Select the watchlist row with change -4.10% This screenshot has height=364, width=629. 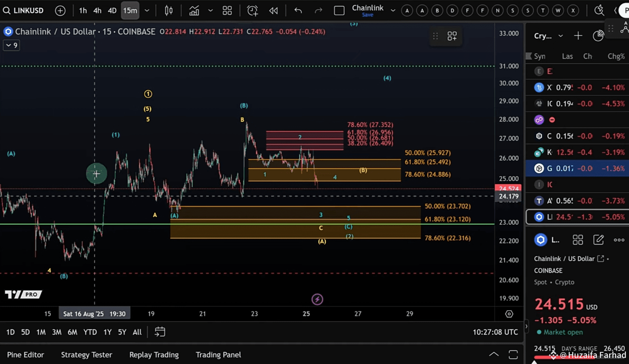(577, 87)
